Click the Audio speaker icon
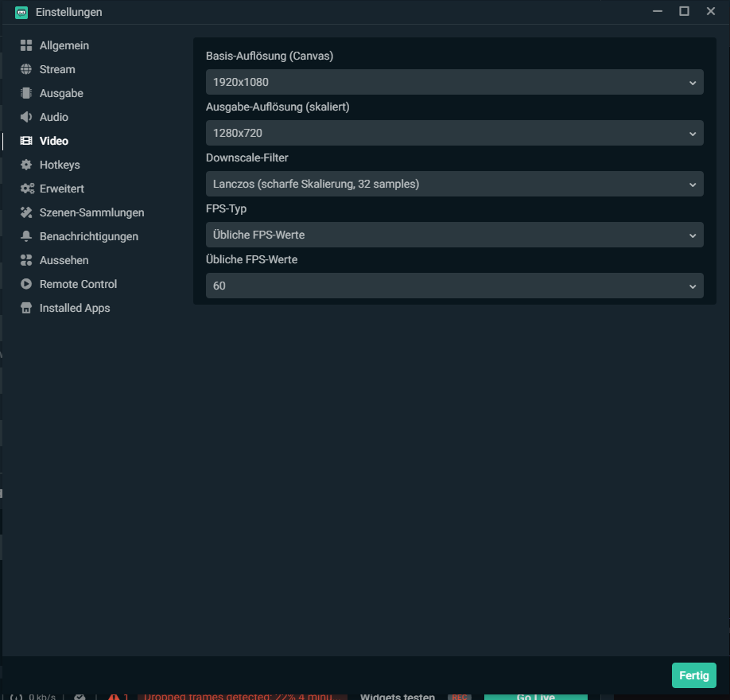This screenshot has height=700, width=730. click(x=26, y=117)
